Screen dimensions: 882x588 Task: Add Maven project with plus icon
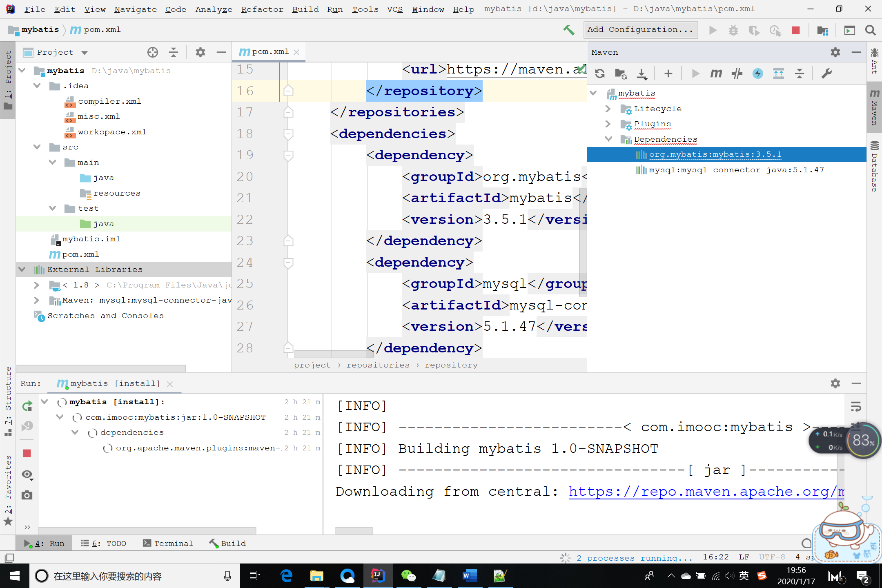coord(668,73)
